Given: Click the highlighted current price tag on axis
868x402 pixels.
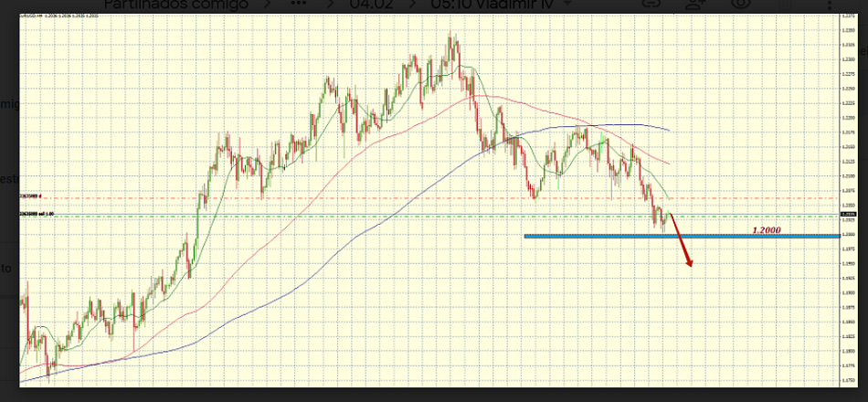Looking at the screenshot, I should point(849,216).
